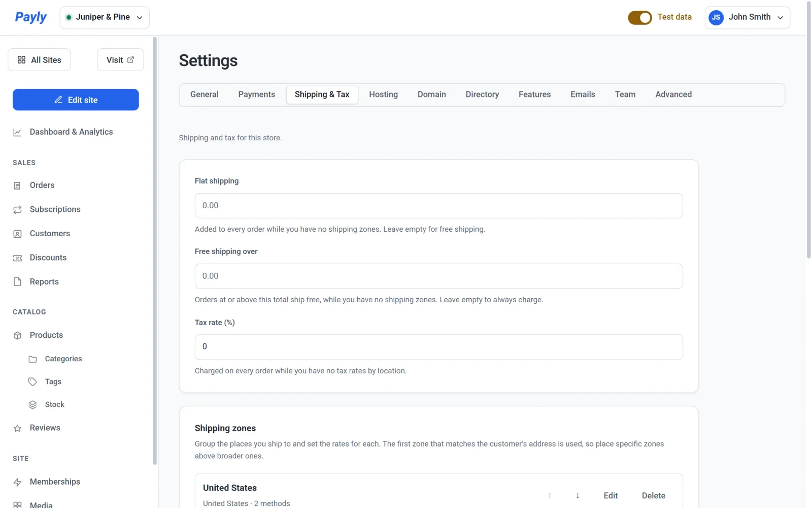
Task: Click the Products box icon
Action: click(17, 335)
